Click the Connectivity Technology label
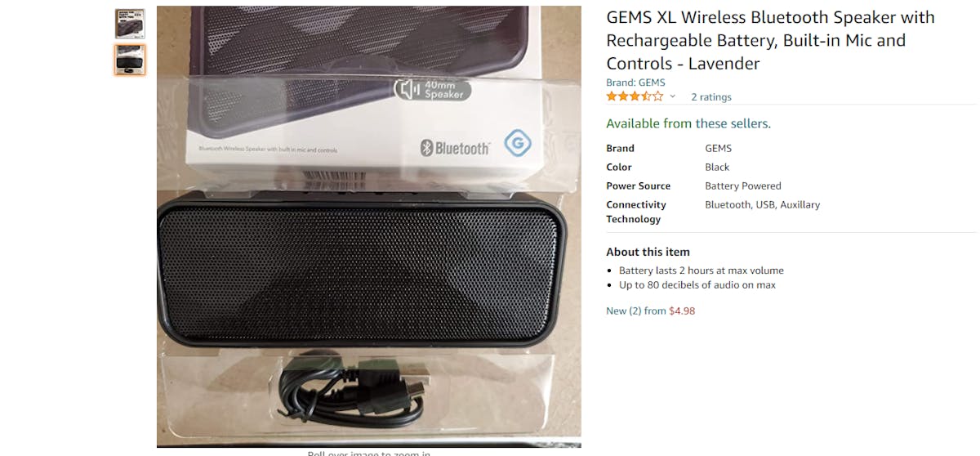This screenshot has height=456, width=980. 636,212
